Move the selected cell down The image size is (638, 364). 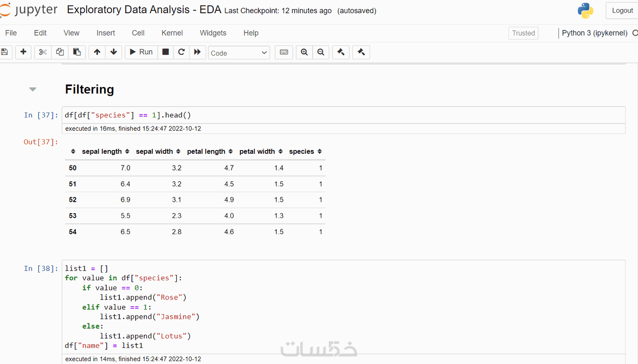click(x=114, y=52)
